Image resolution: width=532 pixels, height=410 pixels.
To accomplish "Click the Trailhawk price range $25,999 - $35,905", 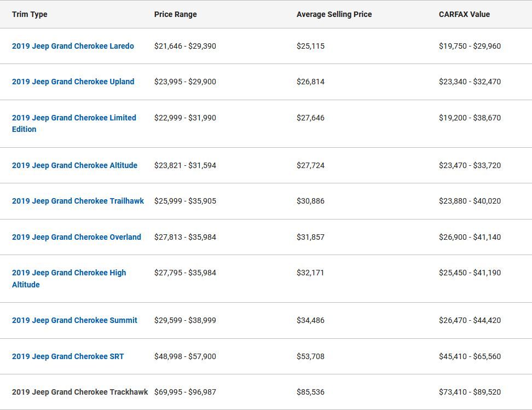I will pyautogui.click(x=185, y=201).
